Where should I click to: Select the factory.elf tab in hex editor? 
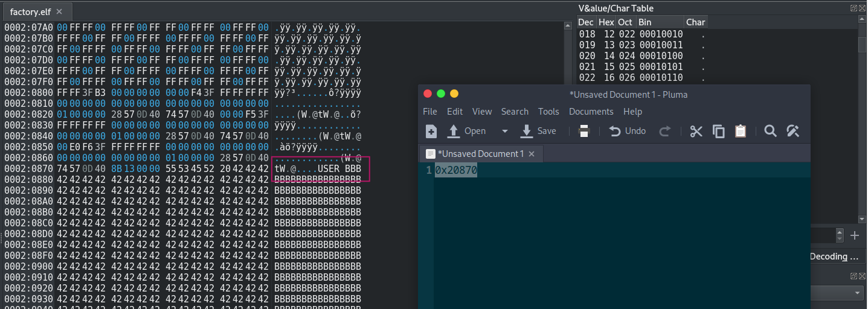pos(37,11)
